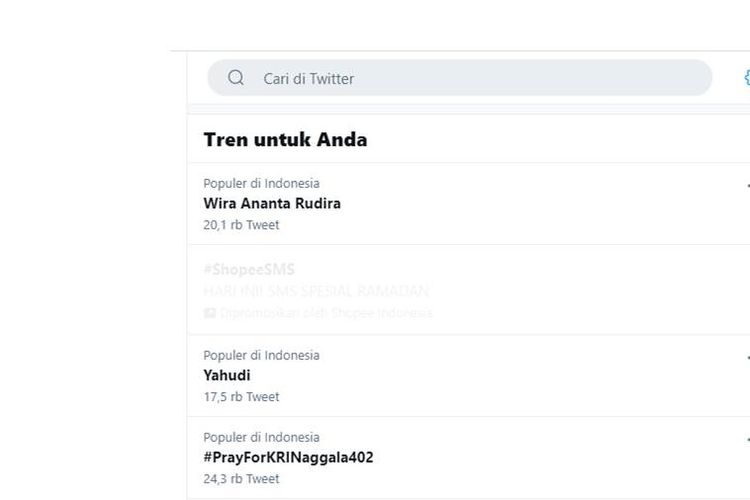This screenshot has height=500, width=750.
Task: Select the 24,3 rb Tweet count
Action: click(241, 478)
